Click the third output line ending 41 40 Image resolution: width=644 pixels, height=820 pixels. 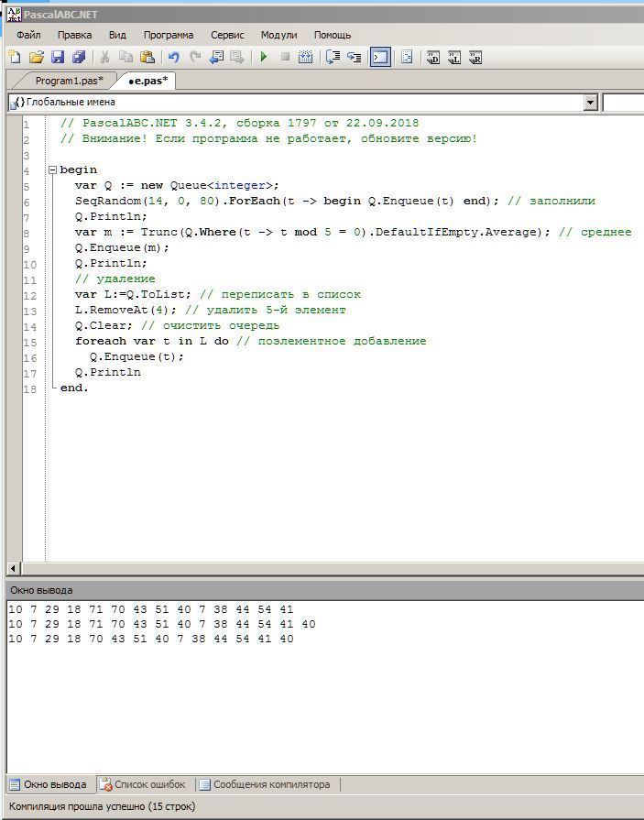[151, 639]
